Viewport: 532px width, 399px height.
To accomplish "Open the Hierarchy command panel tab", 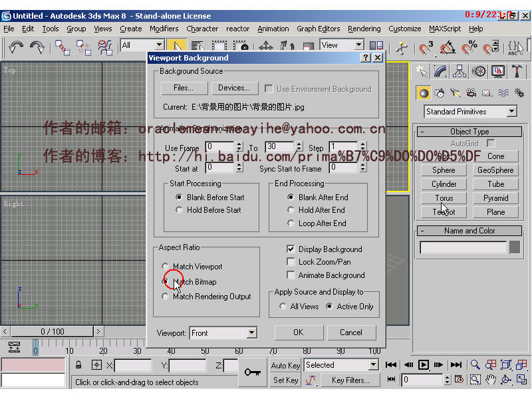I will (460, 71).
